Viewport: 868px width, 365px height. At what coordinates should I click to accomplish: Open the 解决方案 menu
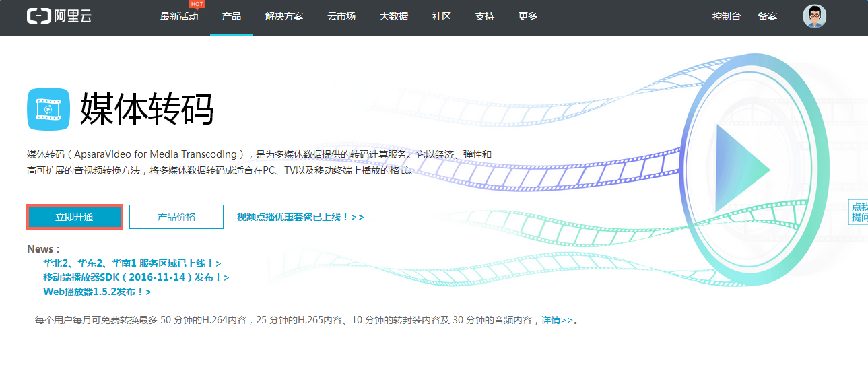coord(284,16)
